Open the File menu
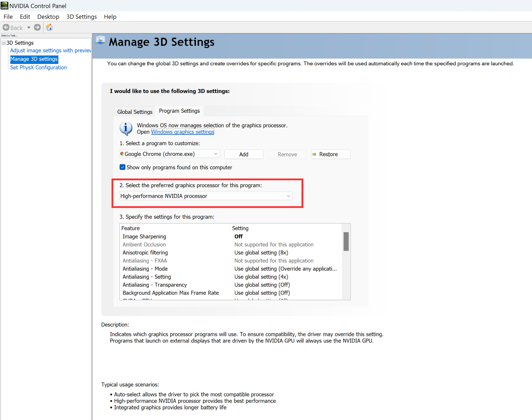This screenshot has width=532, height=420. pos(8,17)
